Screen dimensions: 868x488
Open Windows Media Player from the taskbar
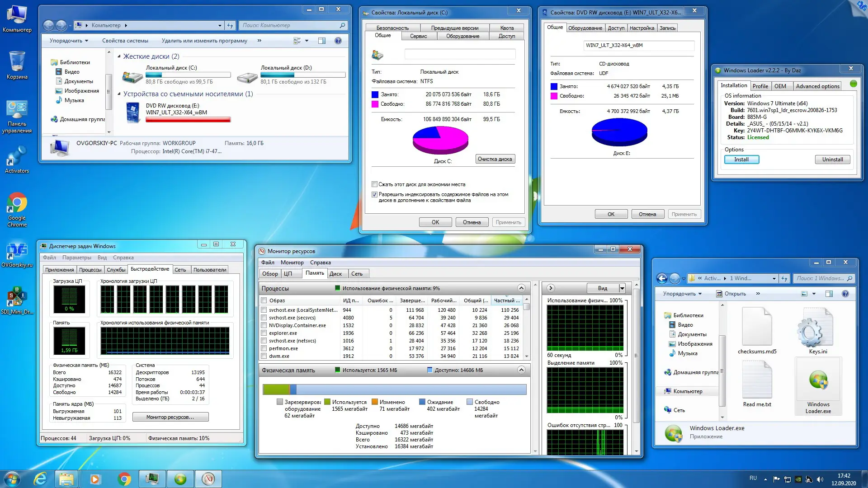95,479
